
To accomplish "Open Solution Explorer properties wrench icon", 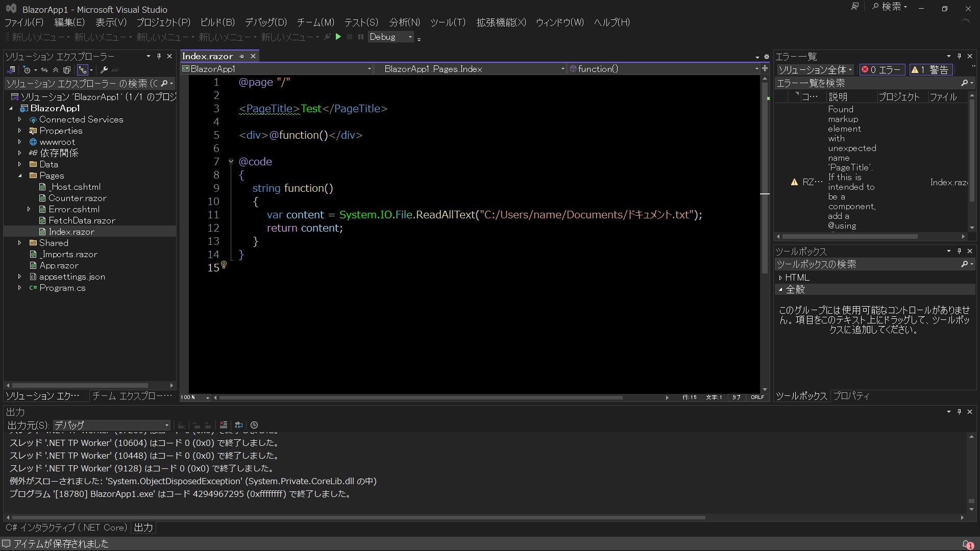I will point(104,70).
